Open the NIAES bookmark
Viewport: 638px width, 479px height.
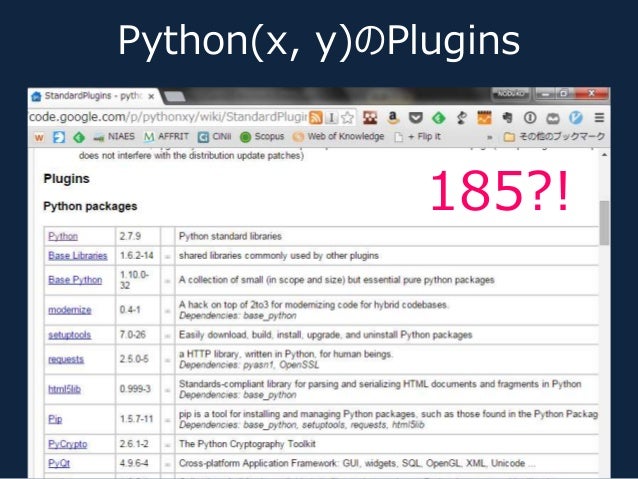[x=114, y=137]
